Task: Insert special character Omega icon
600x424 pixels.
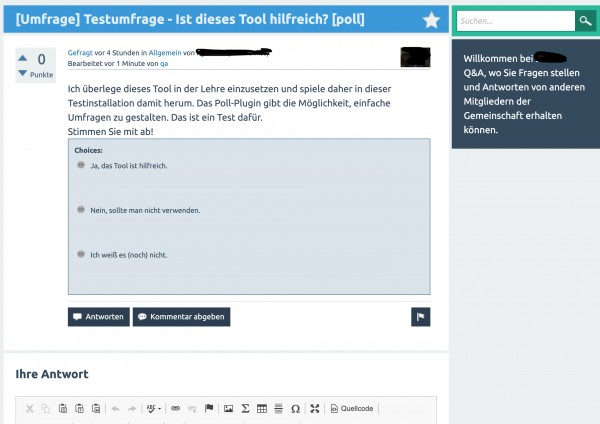Action: point(295,408)
